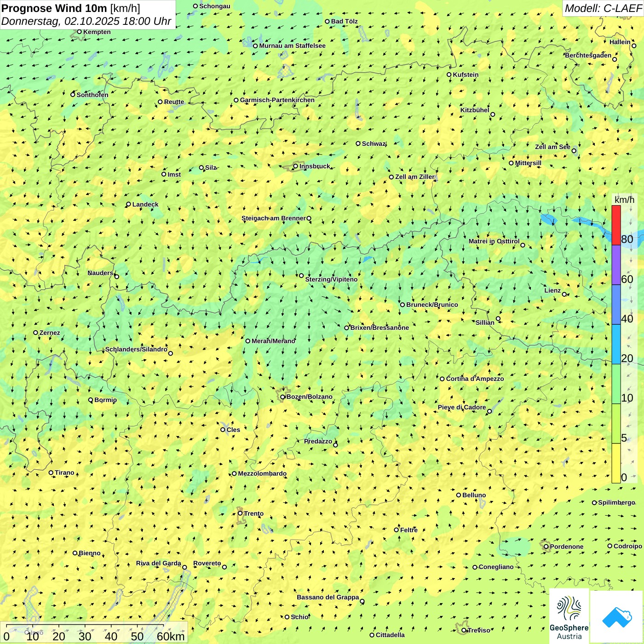Click the Belluno city label
This screenshot has width=644, height=644.
click(474, 495)
